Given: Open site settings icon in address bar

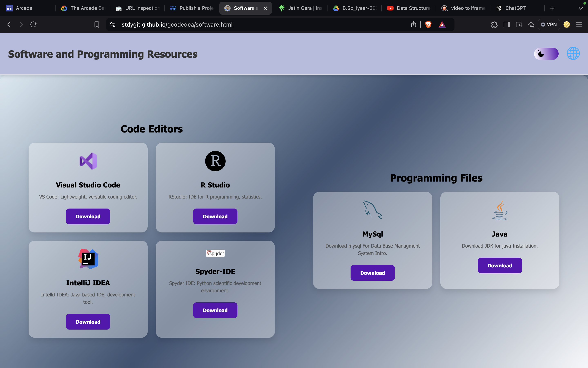Looking at the screenshot, I should pyautogui.click(x=113, y=25).
